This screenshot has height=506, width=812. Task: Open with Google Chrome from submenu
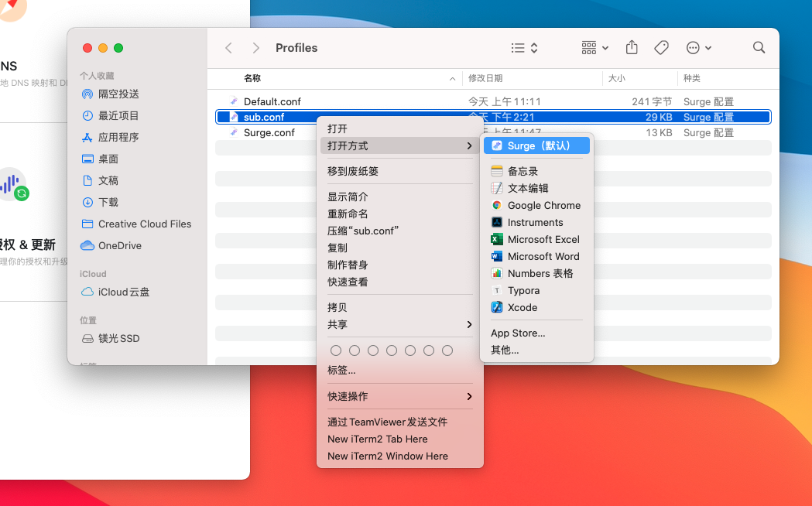point(543,206)
